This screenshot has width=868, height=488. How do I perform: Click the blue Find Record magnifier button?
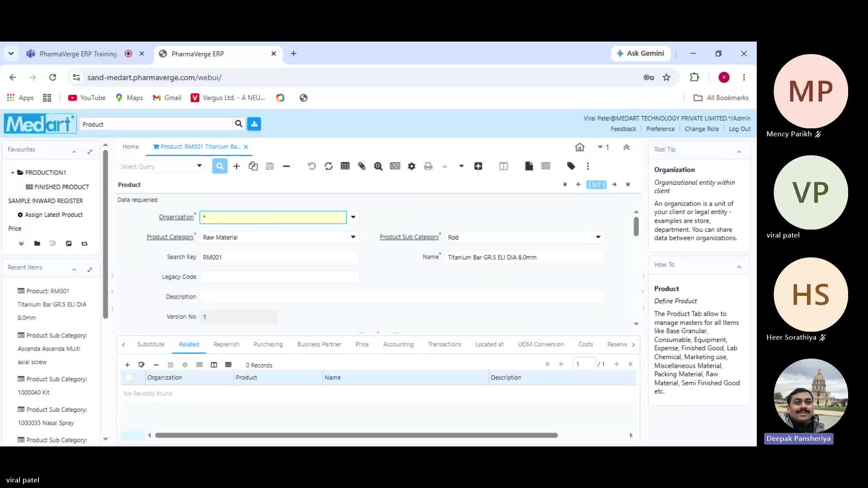tap(220, 166)
